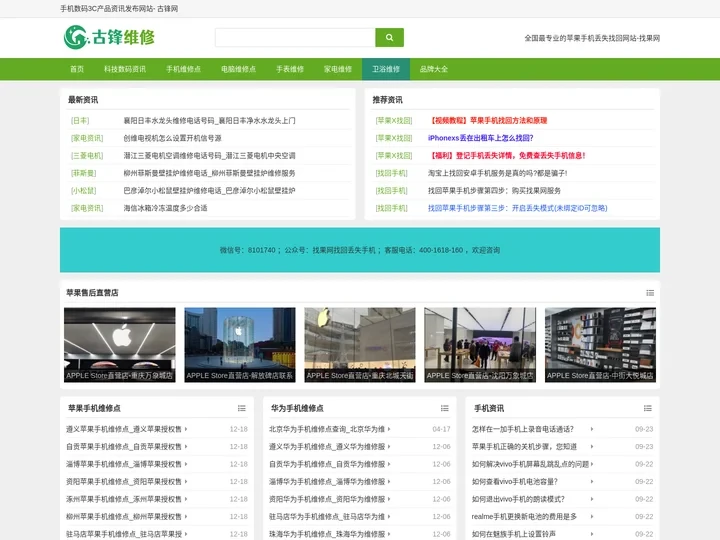Open article 如何解决vivo手机屏幕乱跳乱点的问题
Image resolution: width=720 pixels, height=540 pixels.
coord(530,464)
